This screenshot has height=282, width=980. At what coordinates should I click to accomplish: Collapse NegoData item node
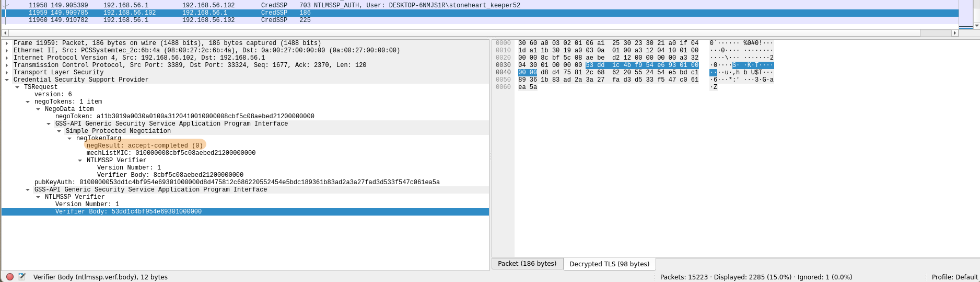pyautogui.click(x=38, y=109)
